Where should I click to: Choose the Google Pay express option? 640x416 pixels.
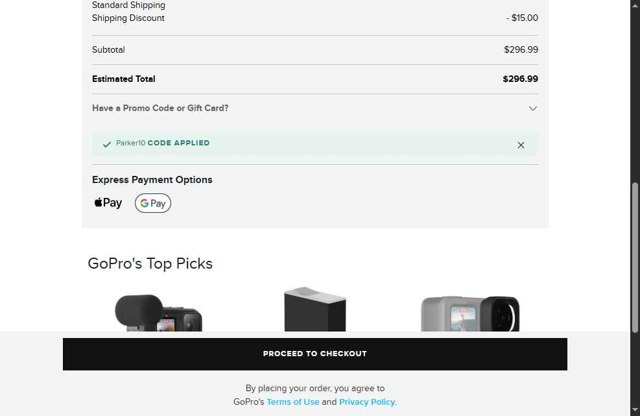(x=153, y=203)
